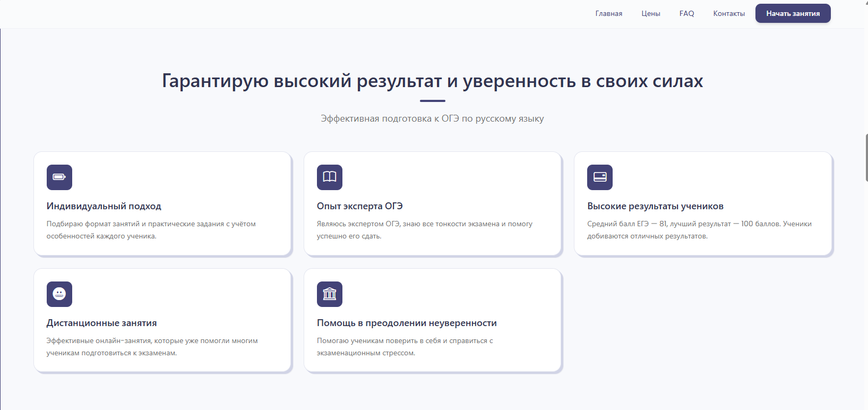This screenshot has width=868, height=410.
Task: Select the Индивидуальный подход card title
Action: click(104, 206)
